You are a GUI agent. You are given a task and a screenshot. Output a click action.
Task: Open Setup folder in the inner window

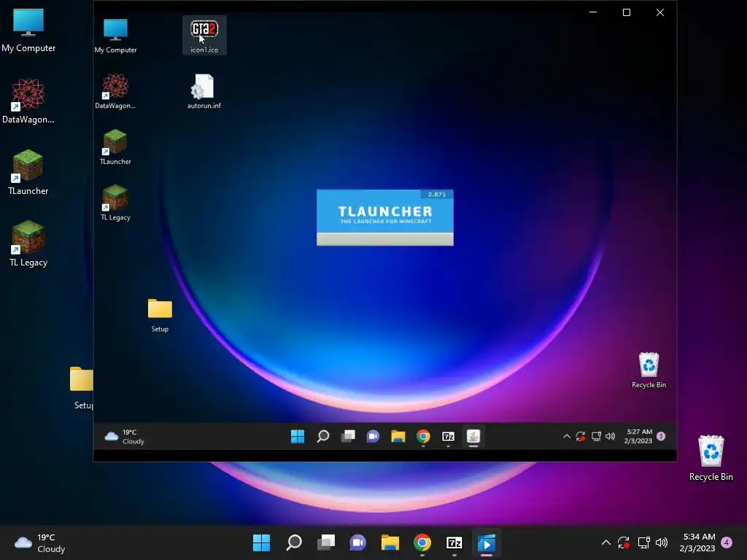tap(160, 315)
